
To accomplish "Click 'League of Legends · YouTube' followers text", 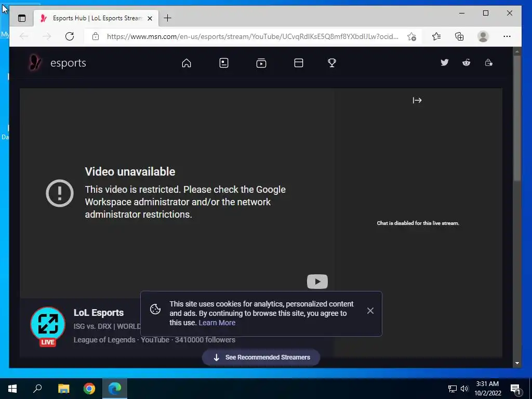I will 154,340.
